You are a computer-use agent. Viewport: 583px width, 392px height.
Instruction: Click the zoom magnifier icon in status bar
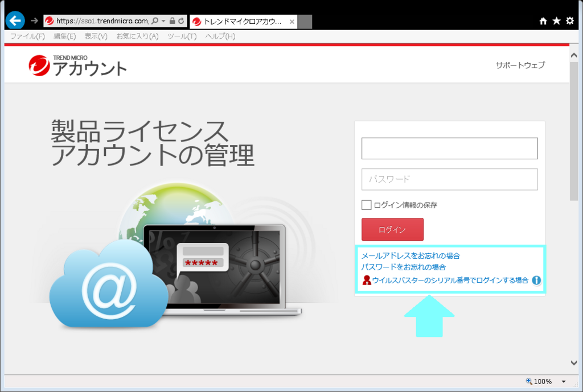[x=529, y=381]
